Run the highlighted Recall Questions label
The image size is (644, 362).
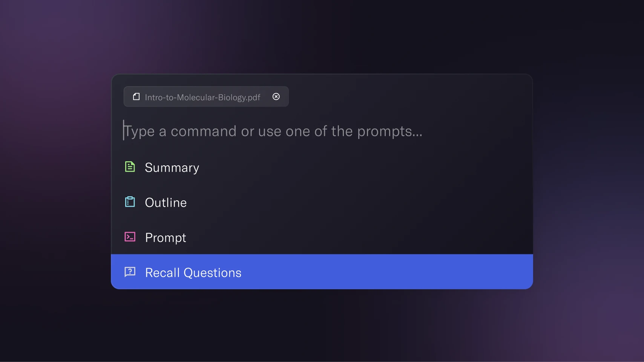coord(193,273)
